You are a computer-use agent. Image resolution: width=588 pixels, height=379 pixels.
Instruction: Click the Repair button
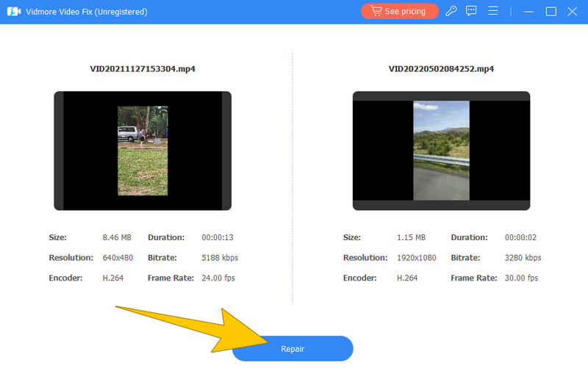[293, 349]
